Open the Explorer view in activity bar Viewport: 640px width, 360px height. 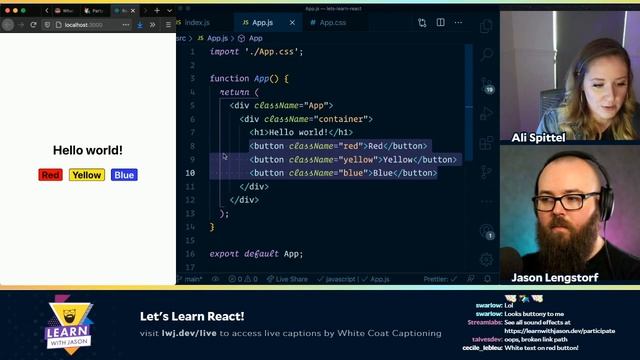click(486, 27)
